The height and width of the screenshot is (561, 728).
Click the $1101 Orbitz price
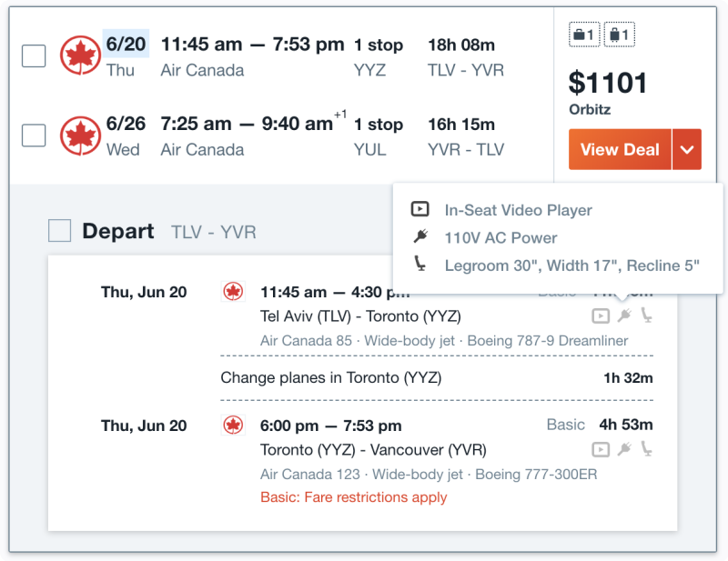pos(607,93)
